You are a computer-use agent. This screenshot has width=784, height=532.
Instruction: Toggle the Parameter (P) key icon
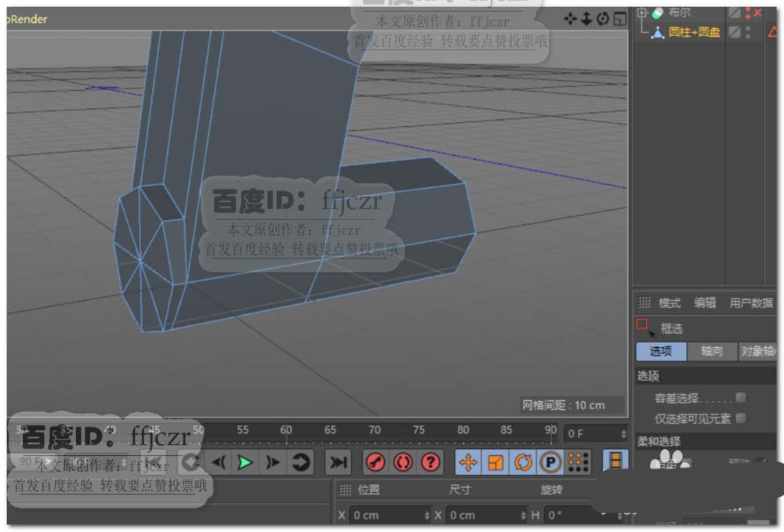(x=550, y=462)
